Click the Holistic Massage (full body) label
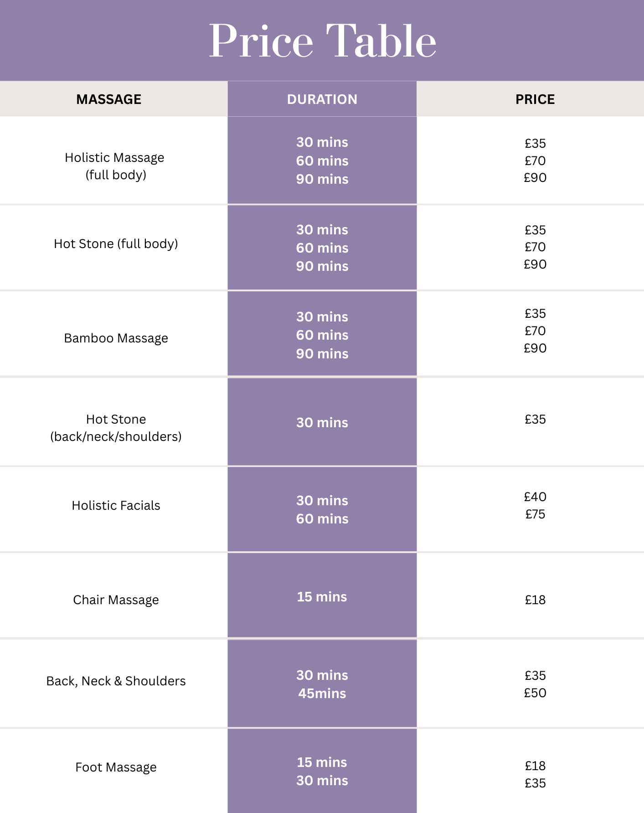Image resolution: width=644 pixels, height=813 pixels. [115, 166]
